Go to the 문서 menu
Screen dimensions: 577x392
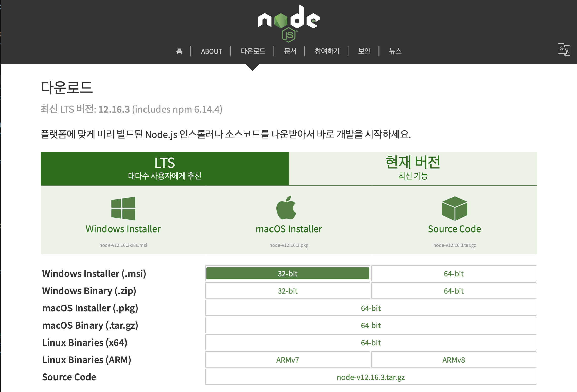[290, 51]
